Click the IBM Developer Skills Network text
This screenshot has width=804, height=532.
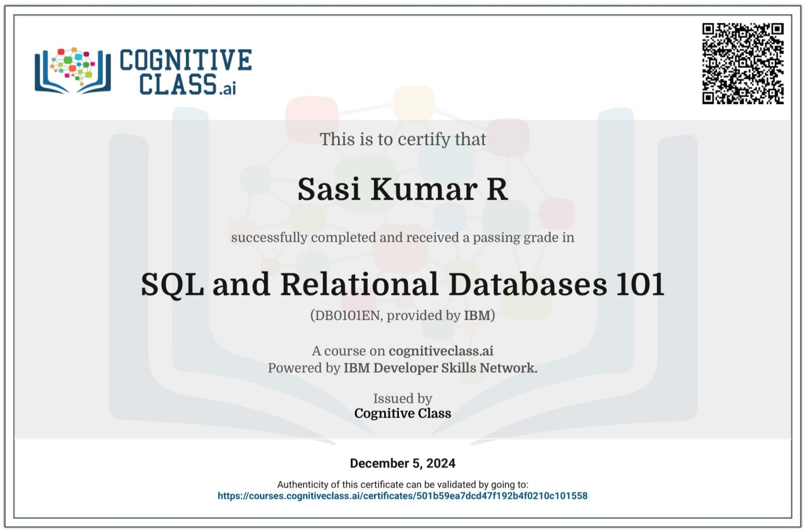(x=440, y=368)
